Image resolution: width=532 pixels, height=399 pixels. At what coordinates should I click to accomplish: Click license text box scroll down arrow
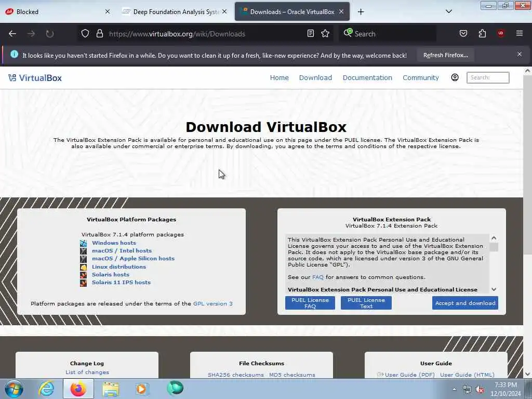point(494,289)
